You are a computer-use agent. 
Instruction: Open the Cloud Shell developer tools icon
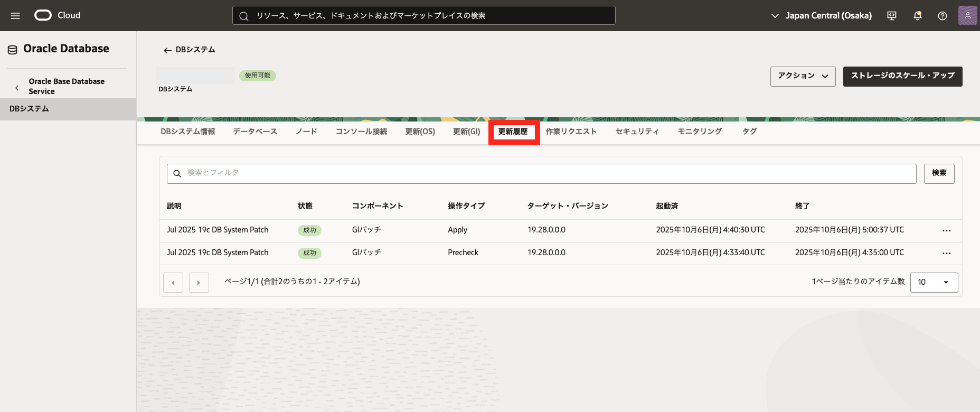[892, 16]
